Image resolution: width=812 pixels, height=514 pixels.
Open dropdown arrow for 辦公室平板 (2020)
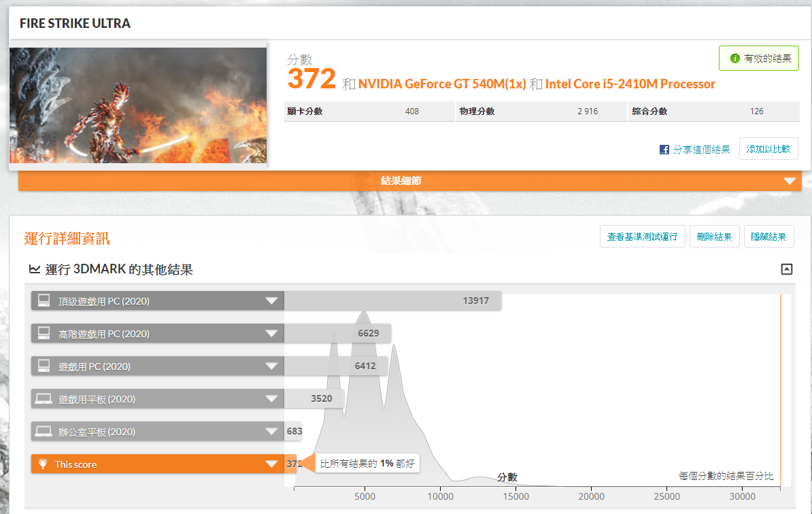click(271, 431)
